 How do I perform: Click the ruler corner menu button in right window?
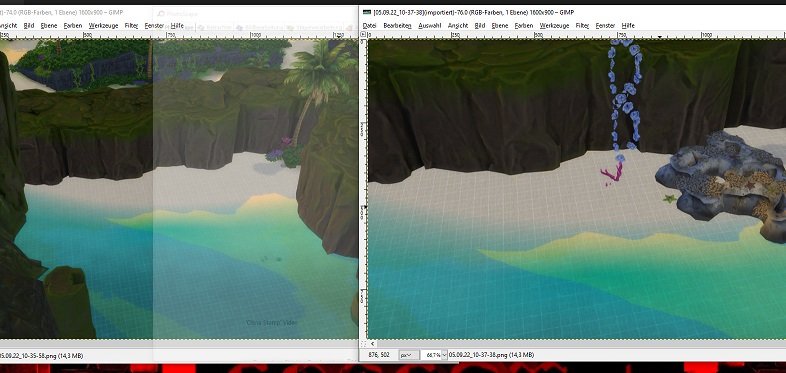click(363, 35)
